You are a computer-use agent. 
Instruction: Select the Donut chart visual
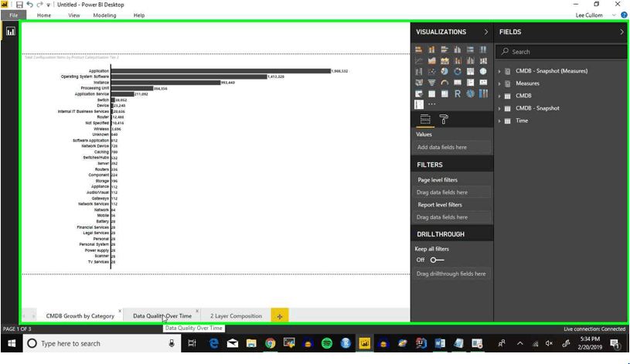click(x=457, y=72)
